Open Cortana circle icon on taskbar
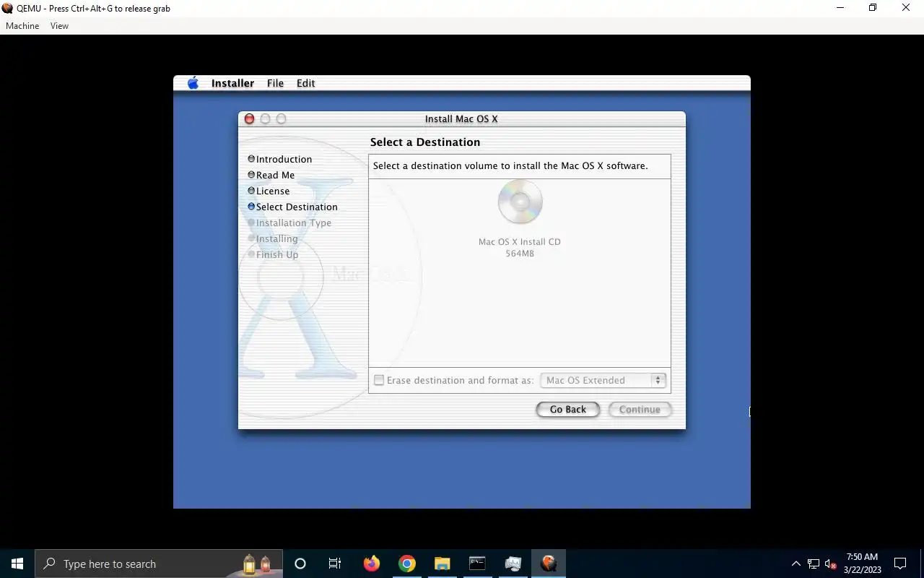 coord(300,564)
